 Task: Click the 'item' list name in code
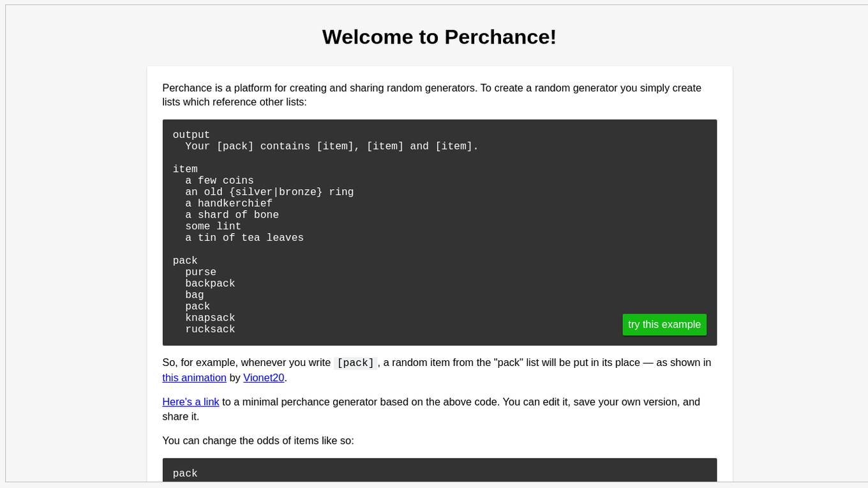click(185, 169)
